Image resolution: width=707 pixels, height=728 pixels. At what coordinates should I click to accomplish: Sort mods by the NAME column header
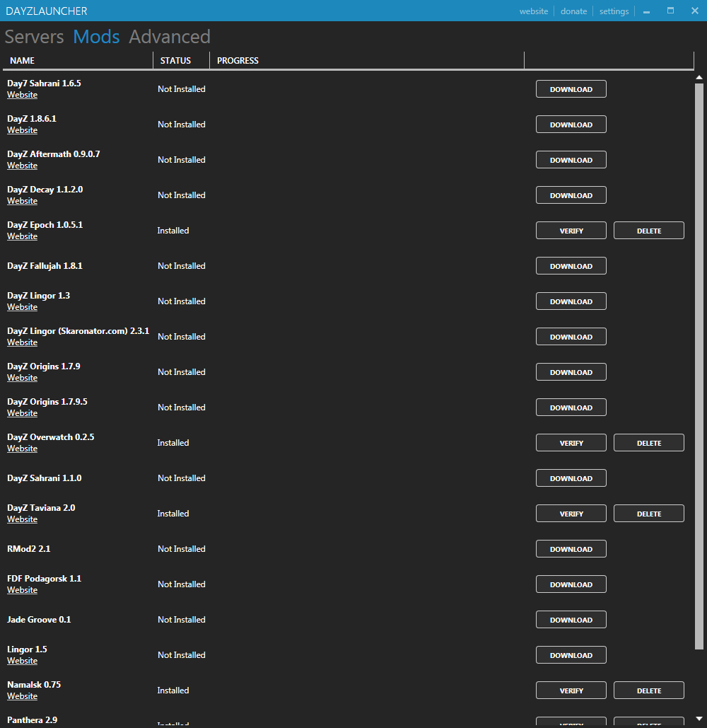[x=78, y=60]
